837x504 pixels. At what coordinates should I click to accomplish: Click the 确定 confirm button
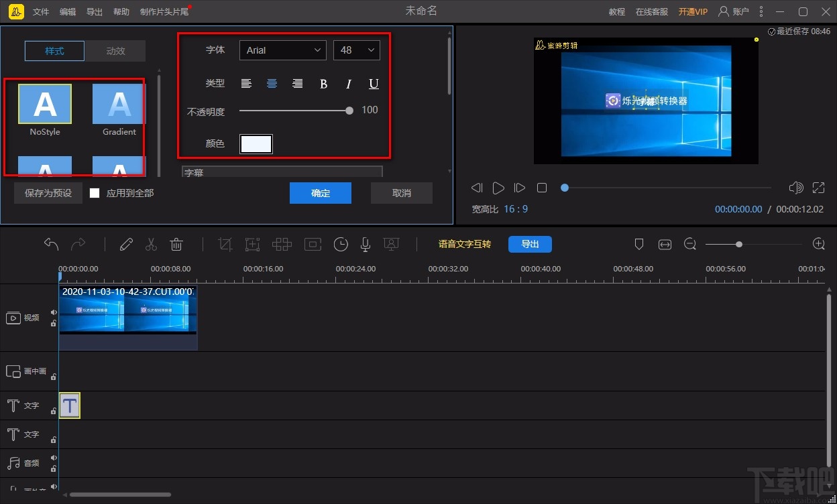[x=321, y=193]
